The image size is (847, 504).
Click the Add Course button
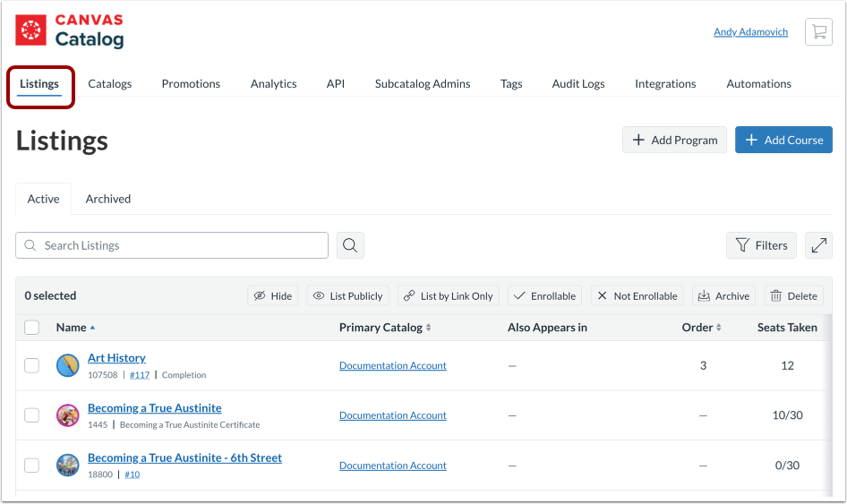click(783, 140)
